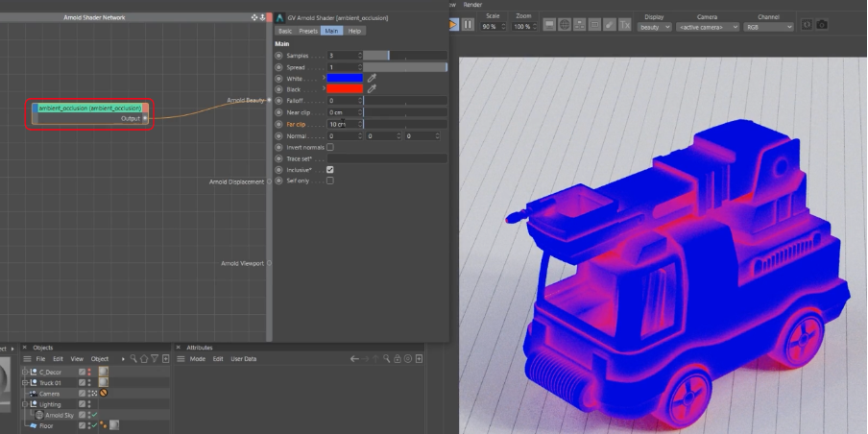Open the Channel RGB dropdown
The width and height of the screenshot is (868, 434).
pos(768,27)
